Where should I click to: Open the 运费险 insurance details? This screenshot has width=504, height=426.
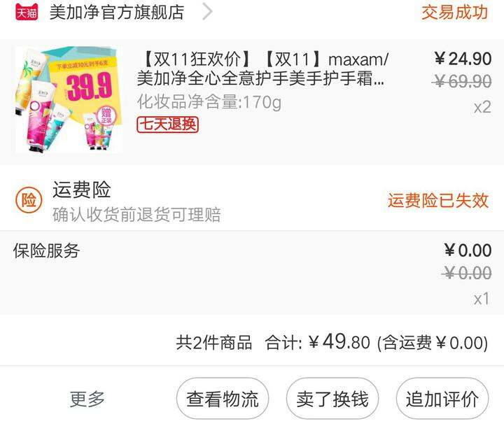coord(82,190)
